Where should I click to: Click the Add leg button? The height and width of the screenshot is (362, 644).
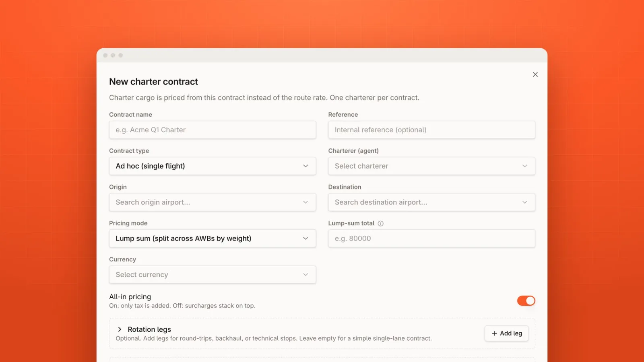pos(506,333)
